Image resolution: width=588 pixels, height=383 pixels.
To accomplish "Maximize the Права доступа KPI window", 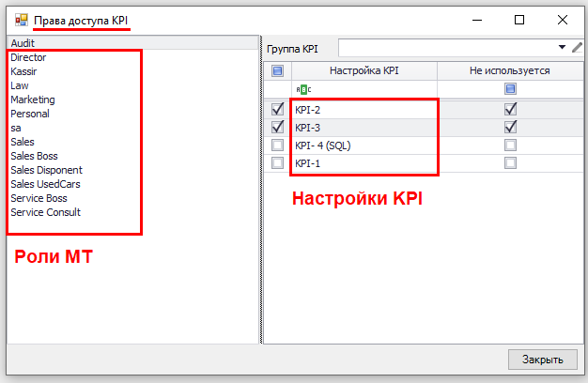I will (x=519, y=19).
